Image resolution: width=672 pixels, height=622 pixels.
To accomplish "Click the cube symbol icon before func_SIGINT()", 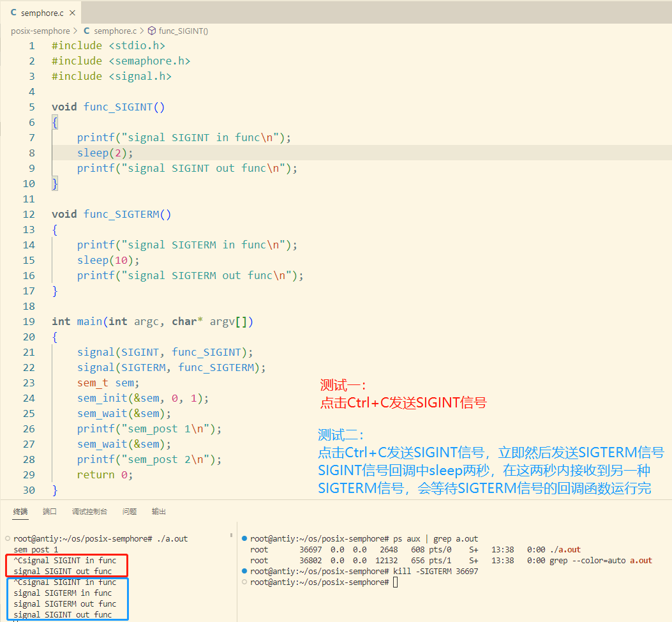I will 152,31.
